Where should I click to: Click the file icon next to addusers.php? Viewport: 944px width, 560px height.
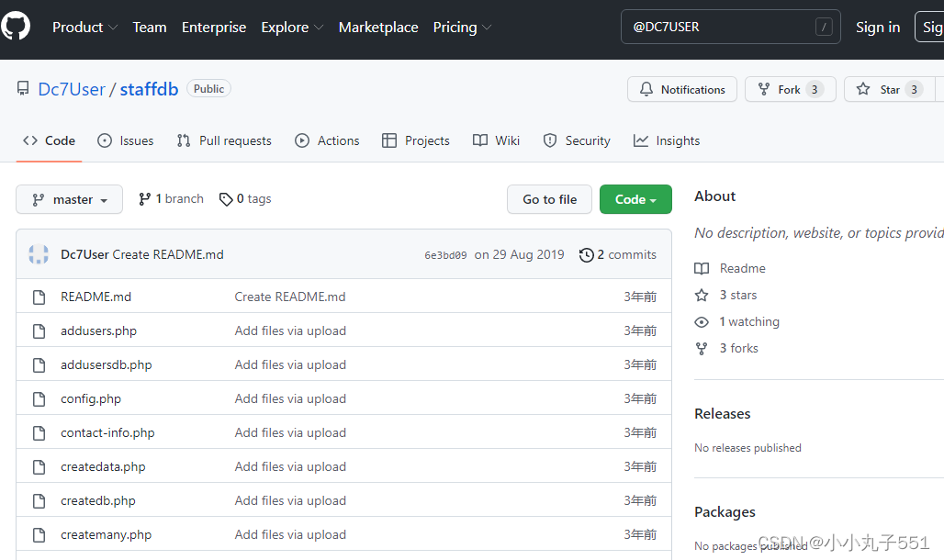[x=39, y=331]
